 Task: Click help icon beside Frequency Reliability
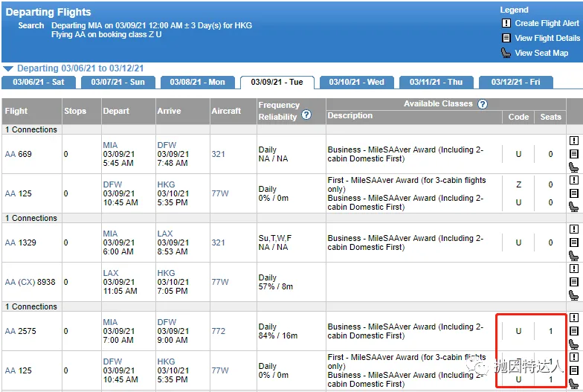coord(306,115)
